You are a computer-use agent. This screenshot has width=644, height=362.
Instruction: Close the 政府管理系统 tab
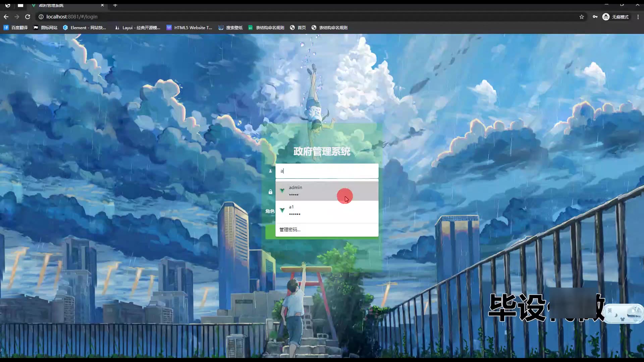click(102, 5)
